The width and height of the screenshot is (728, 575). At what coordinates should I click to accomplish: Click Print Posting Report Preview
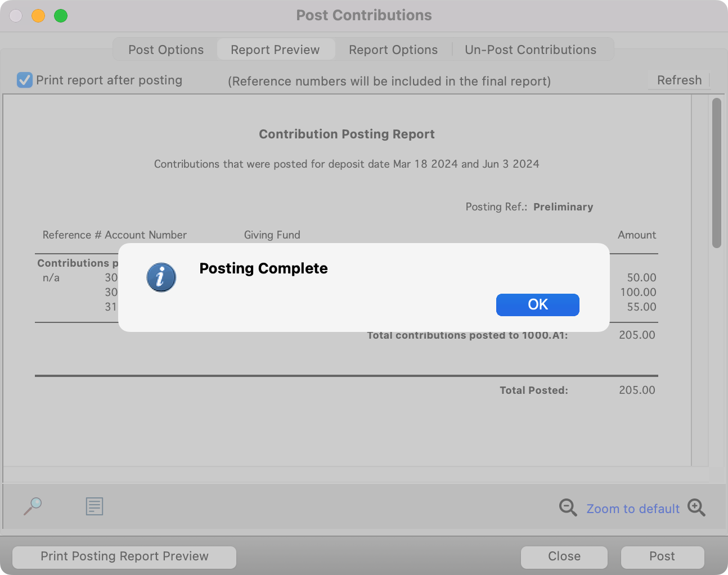(x=124, y=556)
